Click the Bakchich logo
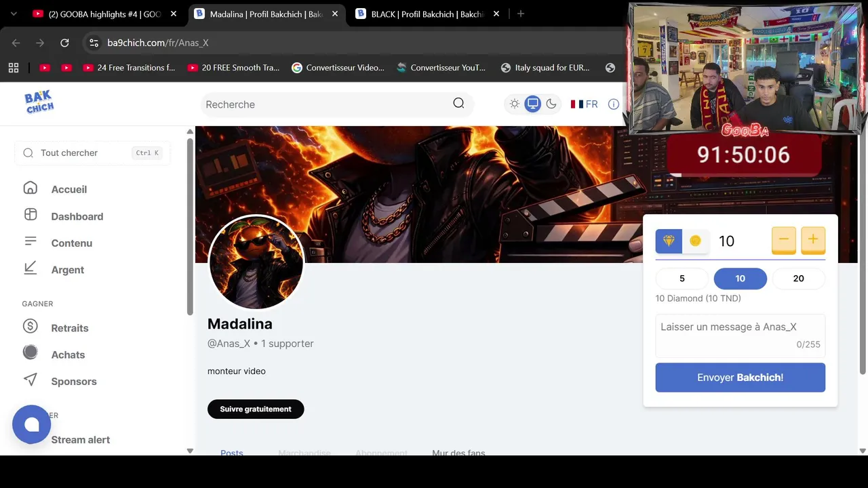868x488 pixels. coord(39,102)
